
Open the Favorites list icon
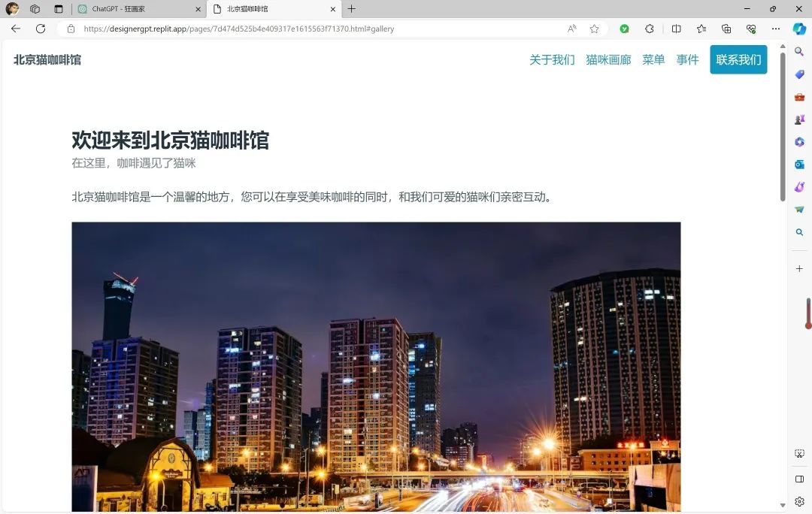pyautogui.click(x=701, y=29)
